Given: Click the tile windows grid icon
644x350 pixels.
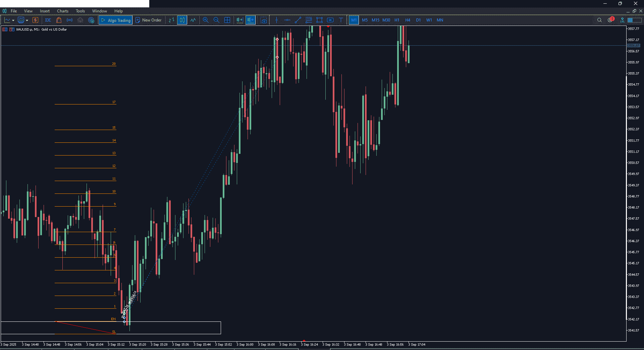Looking at the screenshot, I should 227,20.
